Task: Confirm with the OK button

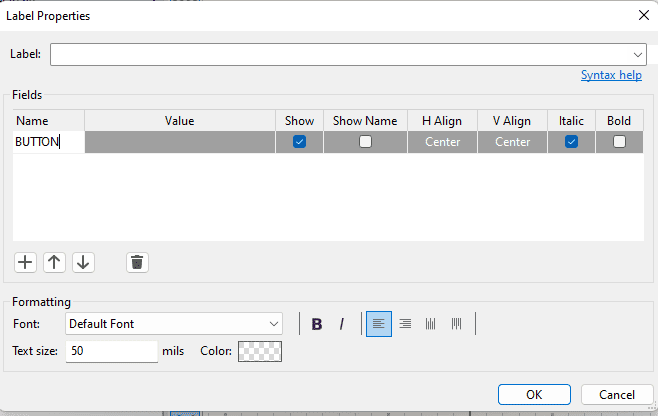Action: pyautogui.click(x=534, y=395)
